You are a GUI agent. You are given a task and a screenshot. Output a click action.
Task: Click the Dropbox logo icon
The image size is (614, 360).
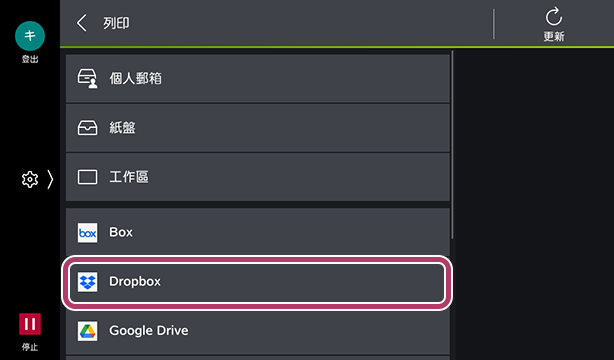pyautogui.click(x=87, y=282)
